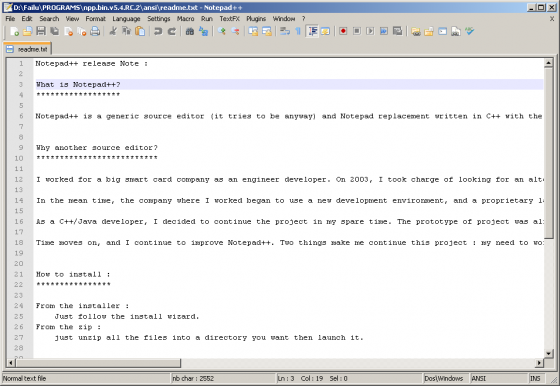560x386 pixels.
Task: Start macro recording with red dot
Action: pos(343,31)
